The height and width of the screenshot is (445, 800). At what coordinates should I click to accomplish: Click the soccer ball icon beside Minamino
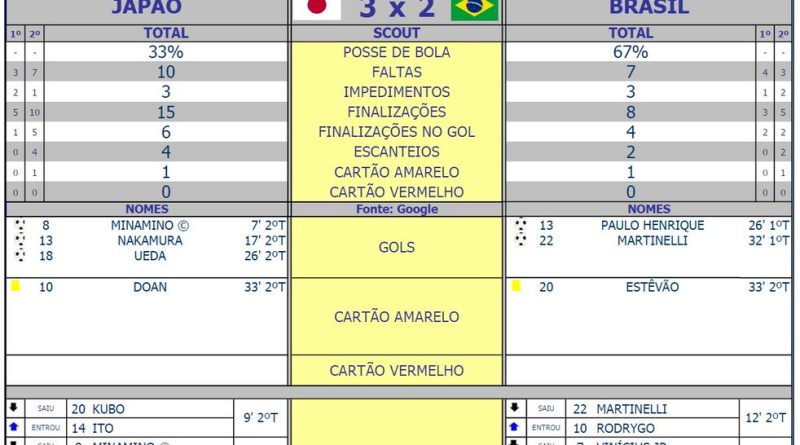(x=20, y=225)
